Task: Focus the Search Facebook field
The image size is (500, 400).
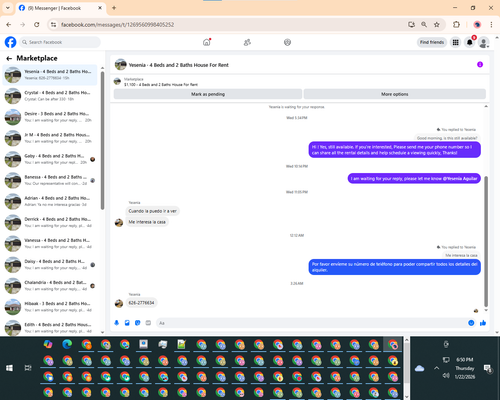Action: click(x=60, y=42)
